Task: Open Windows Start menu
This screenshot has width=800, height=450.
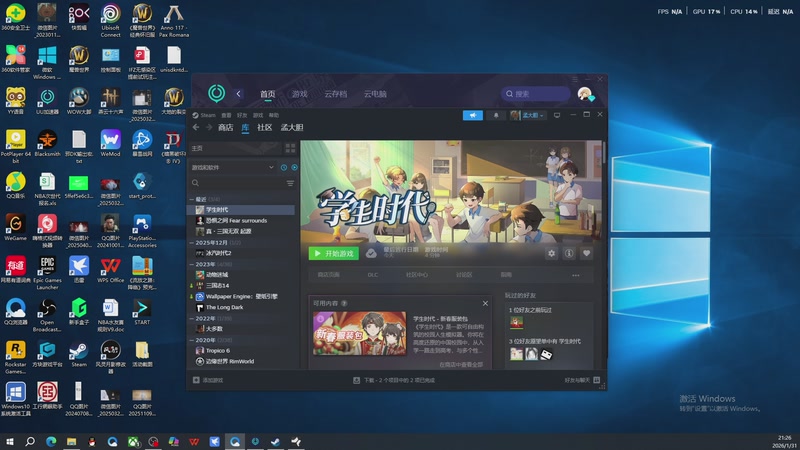Action: click(x=9, y=441)
